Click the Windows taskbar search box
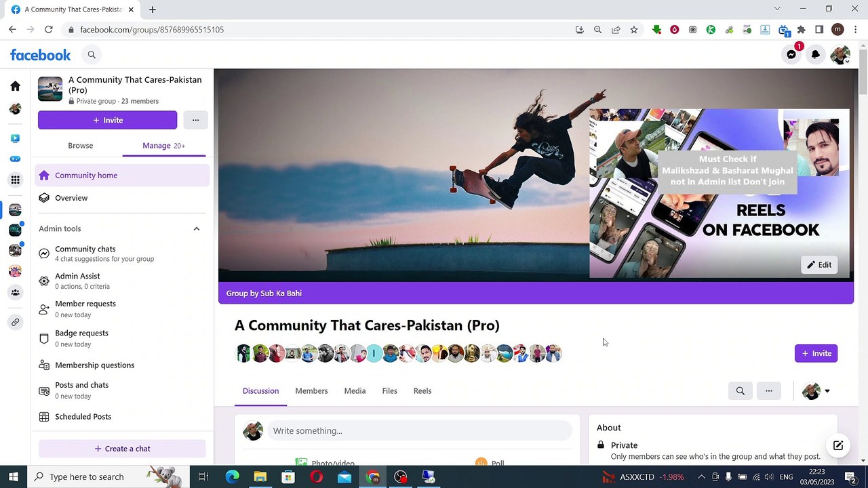The height and width of the screenshot is (488, 868). tap(108, 477)
